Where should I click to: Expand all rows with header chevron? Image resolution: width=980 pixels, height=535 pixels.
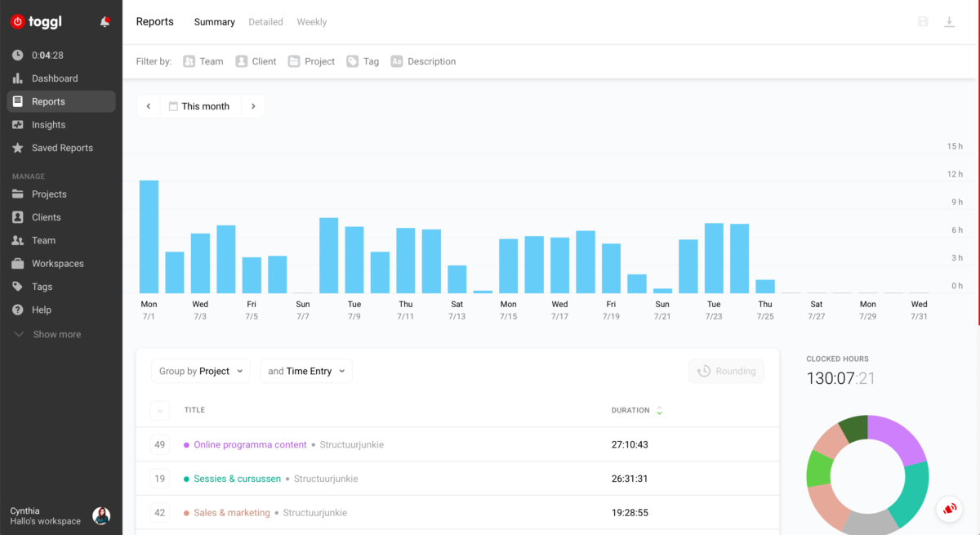tap(159, 411)
